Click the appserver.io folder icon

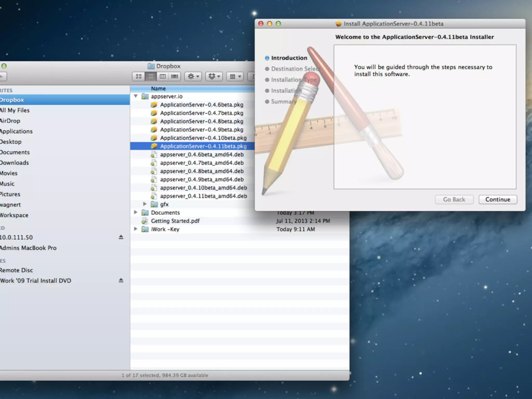(145, 96)
